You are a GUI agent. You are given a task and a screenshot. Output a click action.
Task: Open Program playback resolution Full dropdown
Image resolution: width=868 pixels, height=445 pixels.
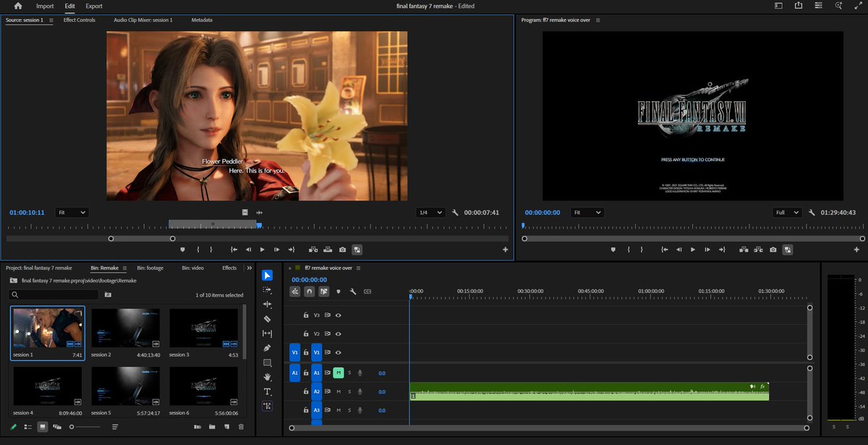(787, 213)
